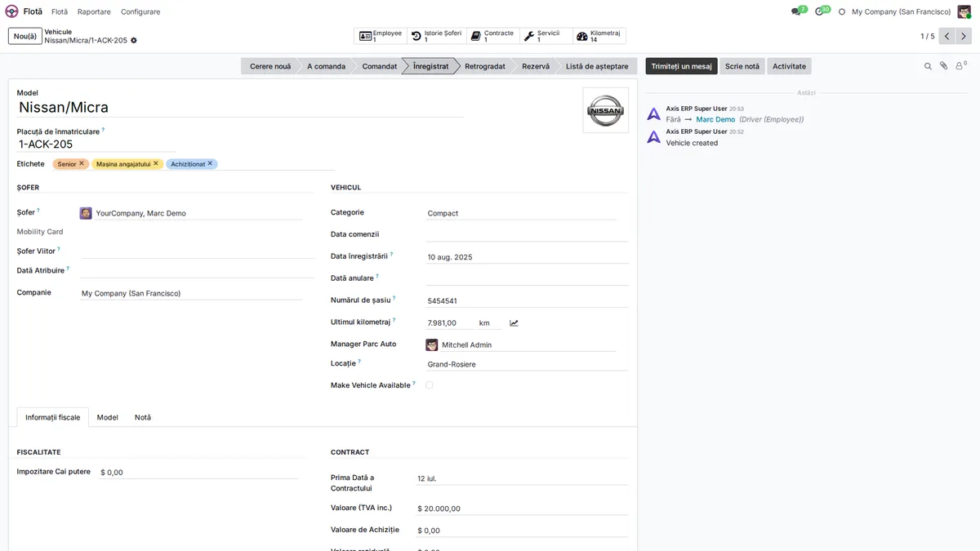Open the Contracte stat button
Viewport: 980px width, 551px height.
492,36
